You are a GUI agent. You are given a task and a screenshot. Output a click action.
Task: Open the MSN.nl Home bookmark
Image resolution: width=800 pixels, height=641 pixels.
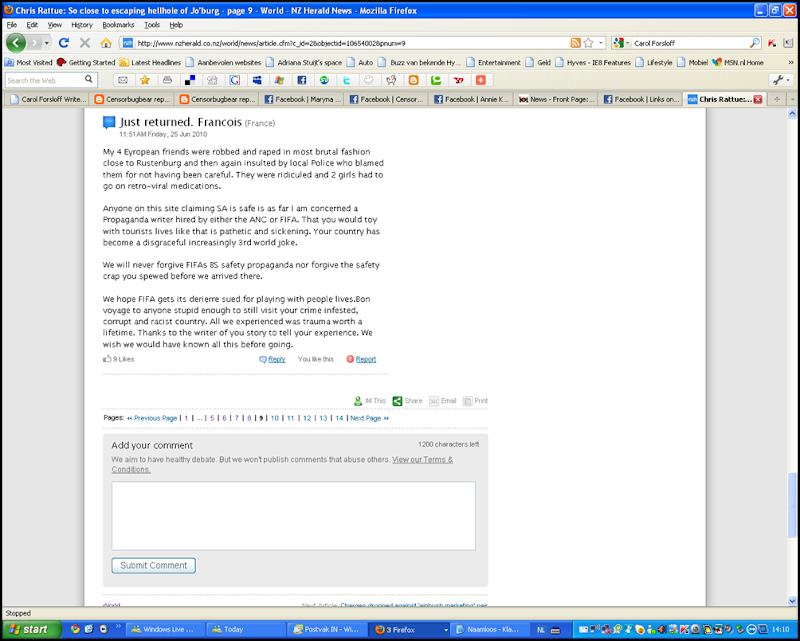tap(738, 62)
